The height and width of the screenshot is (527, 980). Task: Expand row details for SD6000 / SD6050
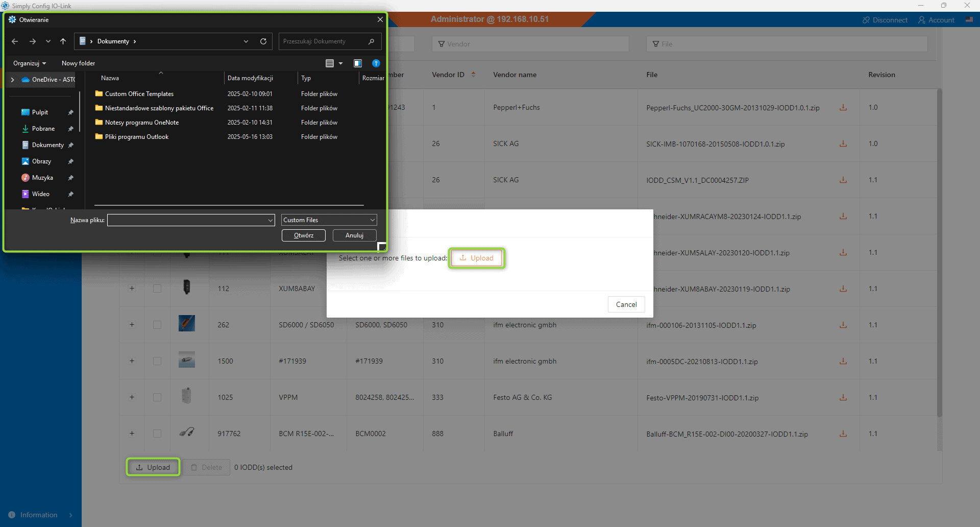[132, 325]
